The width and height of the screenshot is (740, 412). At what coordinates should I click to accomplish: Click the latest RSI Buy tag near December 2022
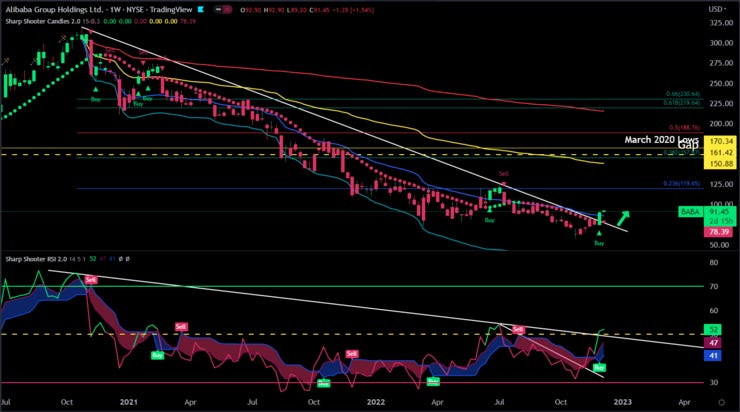[x=599, y=367]
